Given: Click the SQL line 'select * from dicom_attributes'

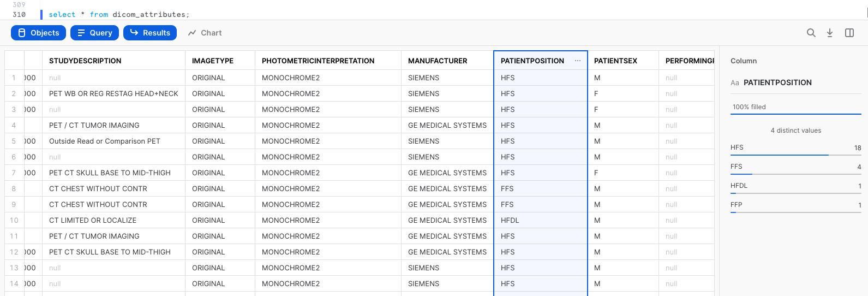Looking at the screenshot, I should coord(119,15).
